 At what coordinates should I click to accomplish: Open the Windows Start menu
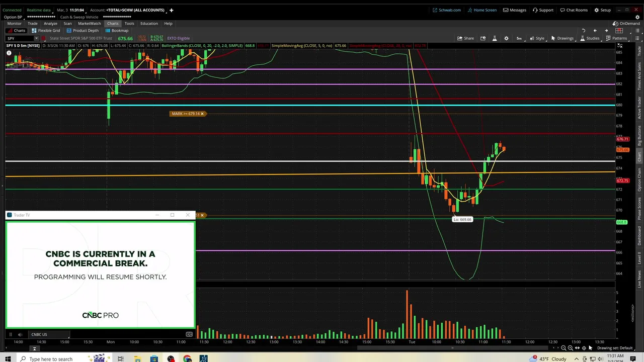[x=8, y=358]
